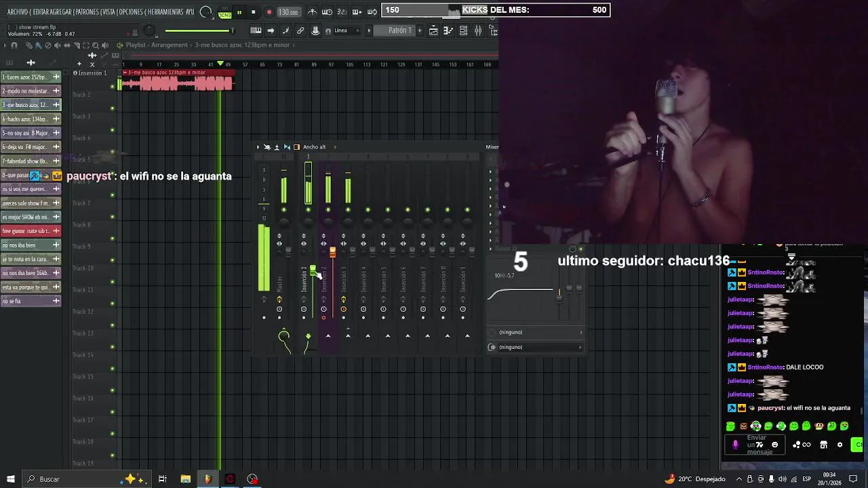
Task: Click the 130.000 tempo field
Action: click(x=289, y=12)
